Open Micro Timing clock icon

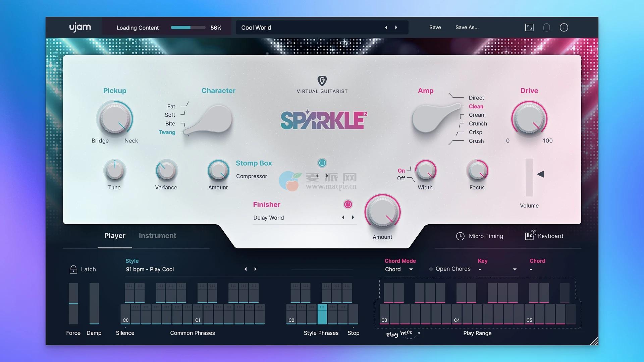coord(460,236)
